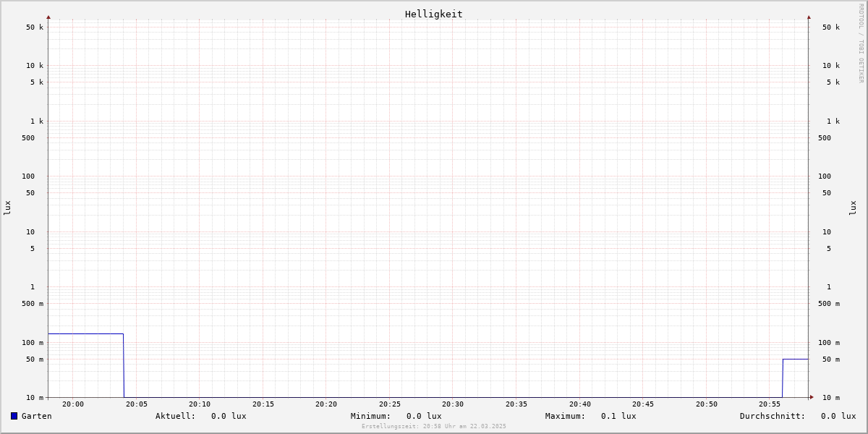Select the Durchschnitt 0.0 lux value
The width and height of the screenshot is (868, 434).
(838, 416)
